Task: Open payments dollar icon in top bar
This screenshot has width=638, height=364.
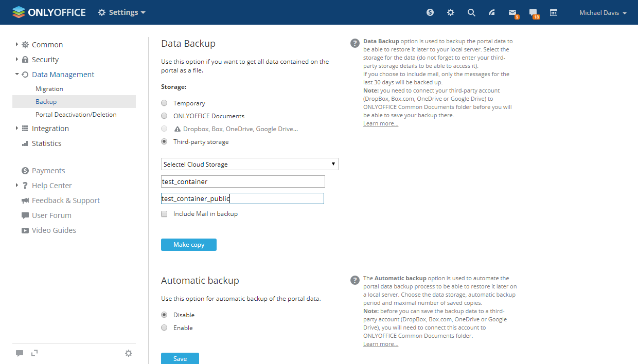Action: (x=430, y=12)
